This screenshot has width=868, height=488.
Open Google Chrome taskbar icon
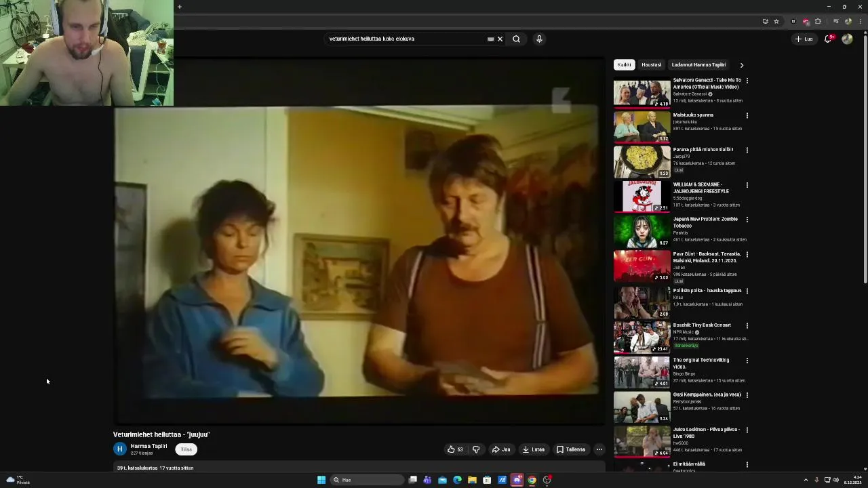[532, 480]
